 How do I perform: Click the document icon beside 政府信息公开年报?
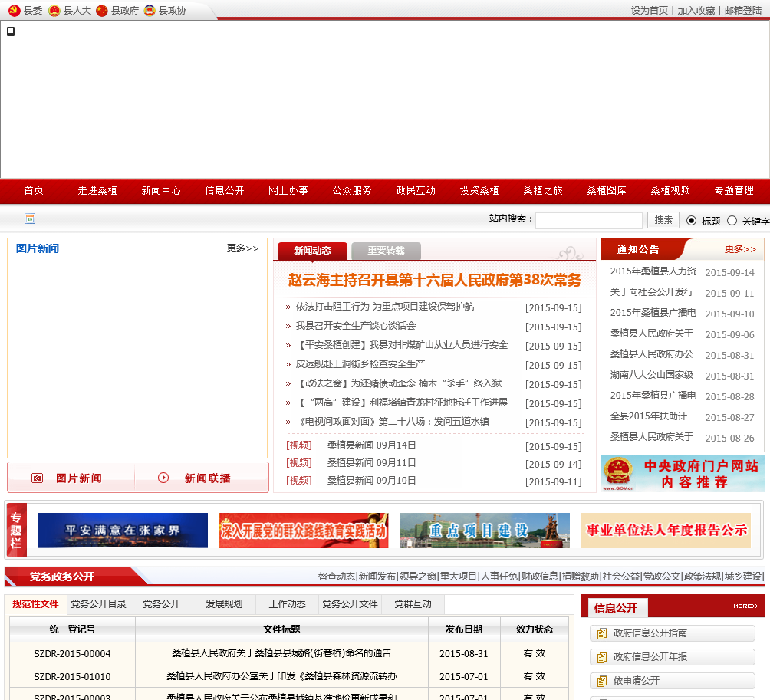(x=601, y=657)
